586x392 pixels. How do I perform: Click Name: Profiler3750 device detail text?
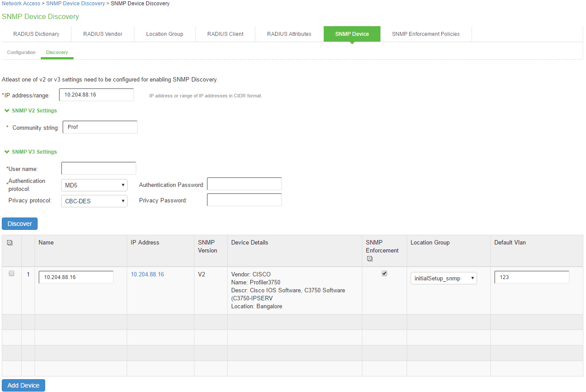tap(256, 283)
